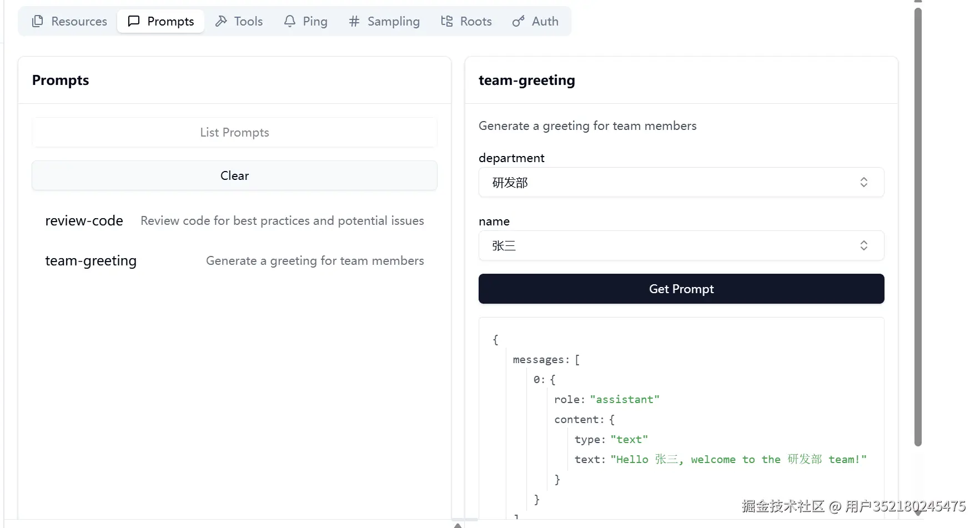Screen dimensions: 980x528
Task: Click the Clear button
Action: pyautogui.click(x=234, y=175)
